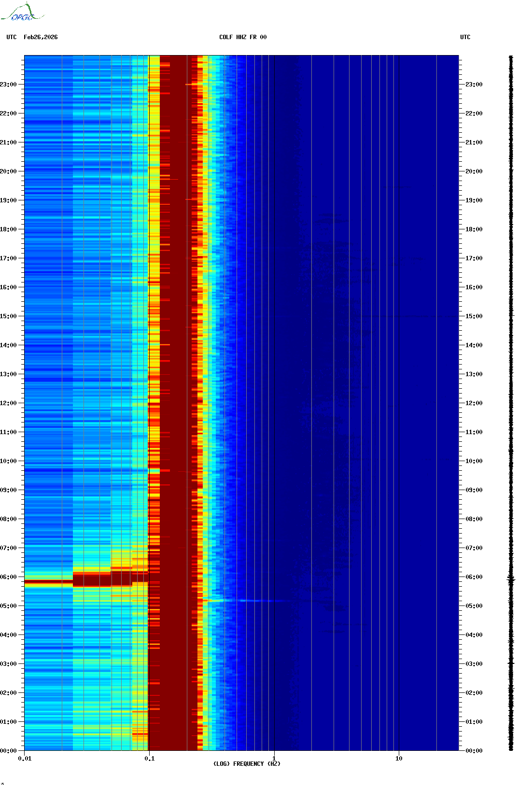This screenshot has width=532, height=789.
Task: Select the 06:00 marker on the left time axis
Action: 8,577
